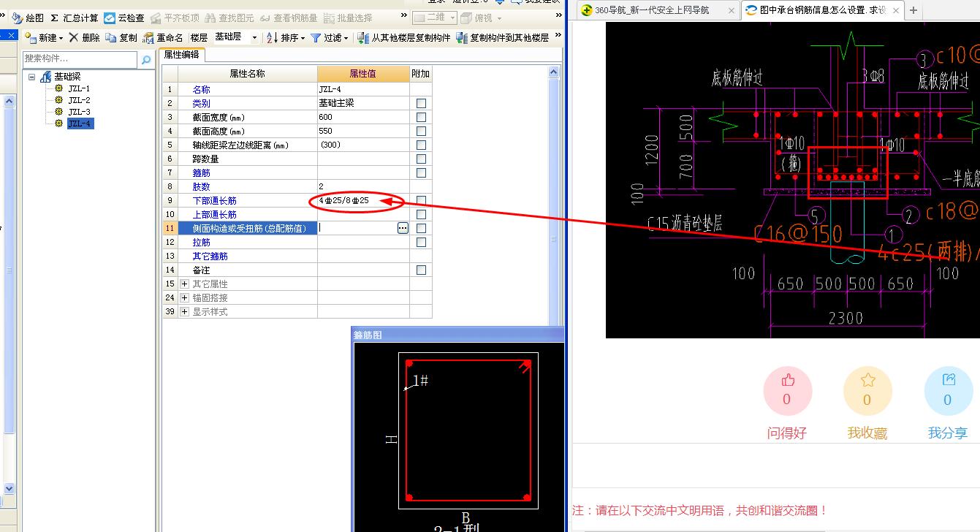Screen dimensions: 980x532
Task: Click 过滤 filter funnel icon
Action: click(316, 38)
